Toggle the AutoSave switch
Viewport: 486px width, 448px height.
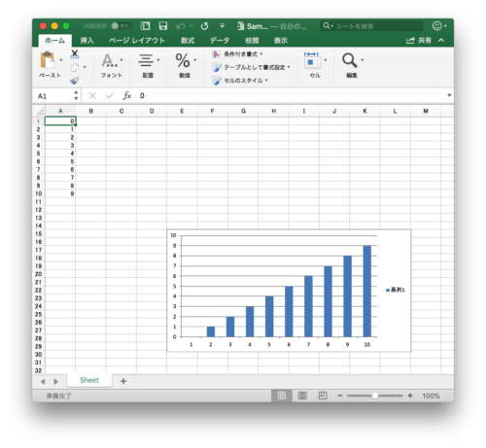tap(121, 26)
